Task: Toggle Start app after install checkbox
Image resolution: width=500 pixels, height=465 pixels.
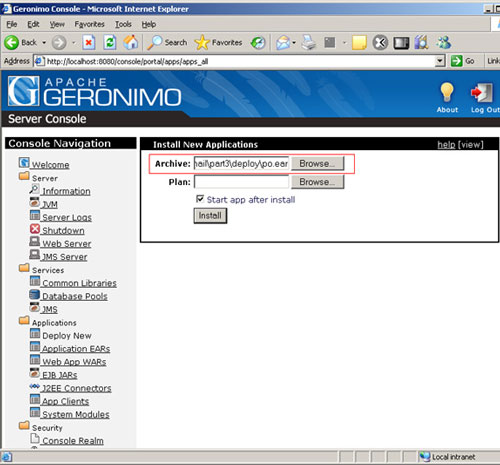Action: (x=200, y=199)
